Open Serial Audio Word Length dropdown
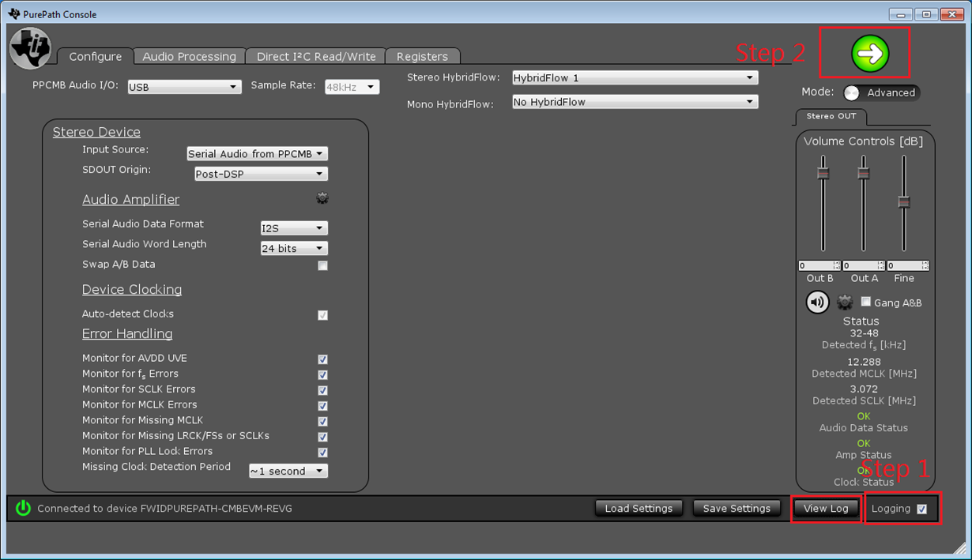The height and width of the screenshot is (560, 972). (294, 248)
